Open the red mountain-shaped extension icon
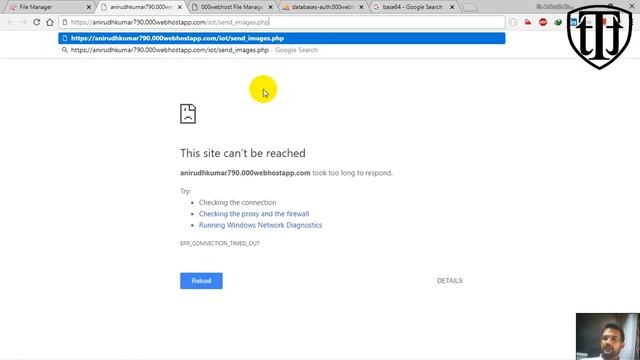The image size is (640, 360). click(x=528, y=22)
